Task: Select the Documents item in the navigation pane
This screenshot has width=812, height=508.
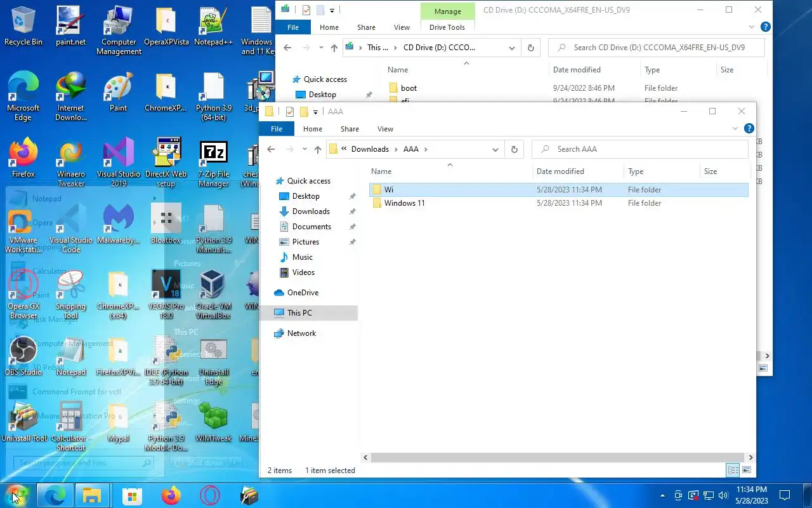Action: [311, 227]
